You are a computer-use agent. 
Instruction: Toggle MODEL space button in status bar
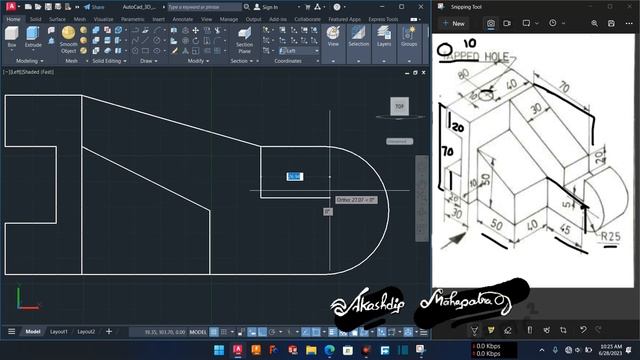pyautogui.click(x=198, y=332)
